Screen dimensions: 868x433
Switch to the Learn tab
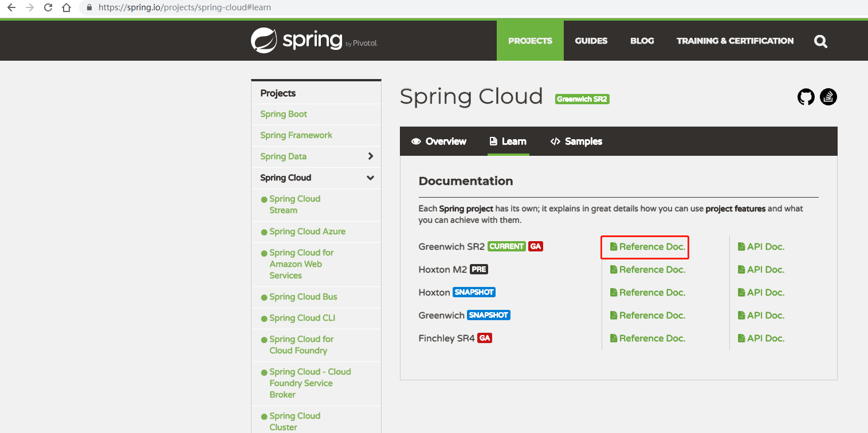pyautogui.click(x=508, y=141)
